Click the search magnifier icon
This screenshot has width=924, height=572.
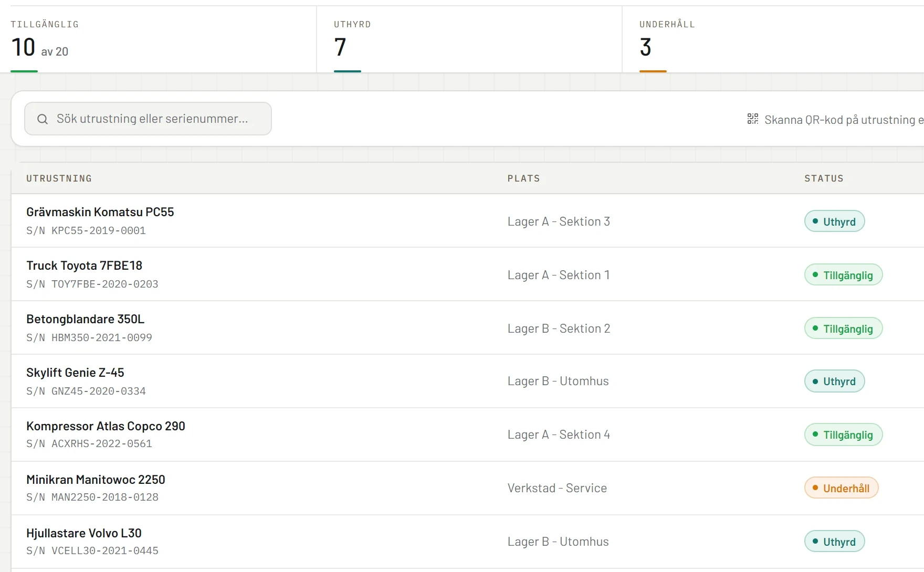click(x=43, y=119)
